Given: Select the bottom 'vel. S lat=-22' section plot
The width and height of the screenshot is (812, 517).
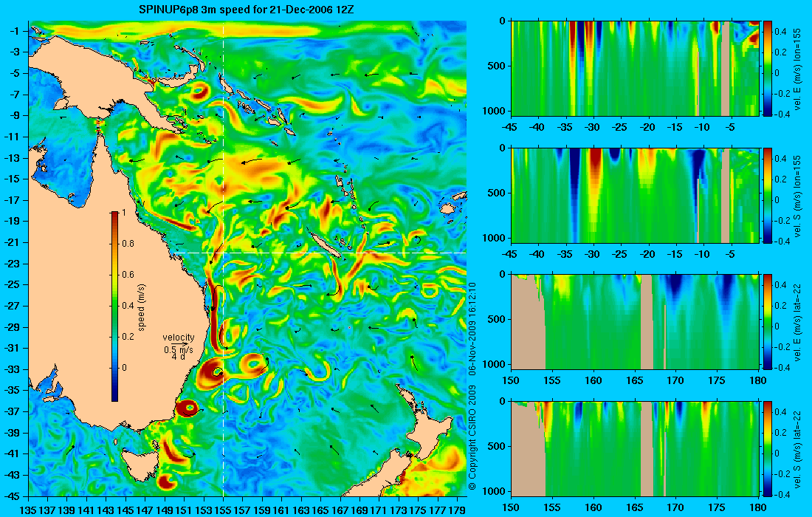Looking at the screenshot, I should click(x=635, y=448).
